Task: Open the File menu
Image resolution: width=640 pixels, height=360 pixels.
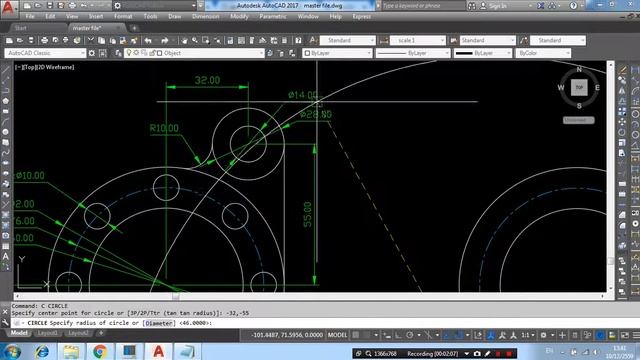Action: (x=30, y=17)
